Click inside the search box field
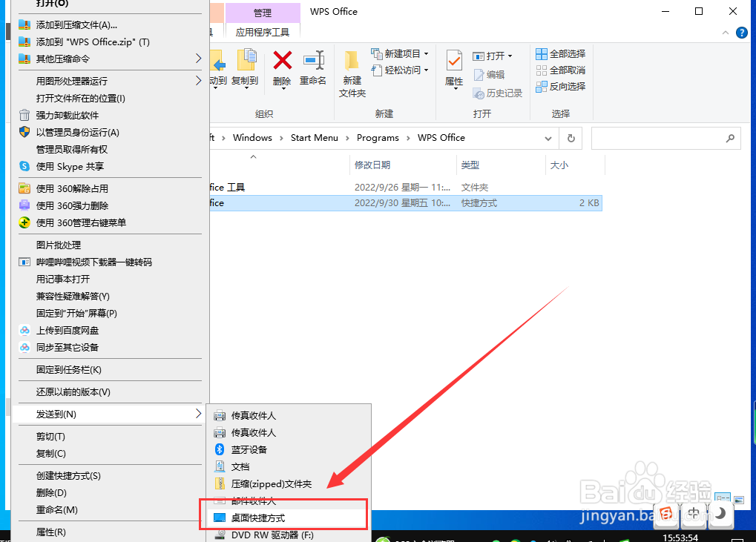Viewport: 756px width, 542px height. 665,138
